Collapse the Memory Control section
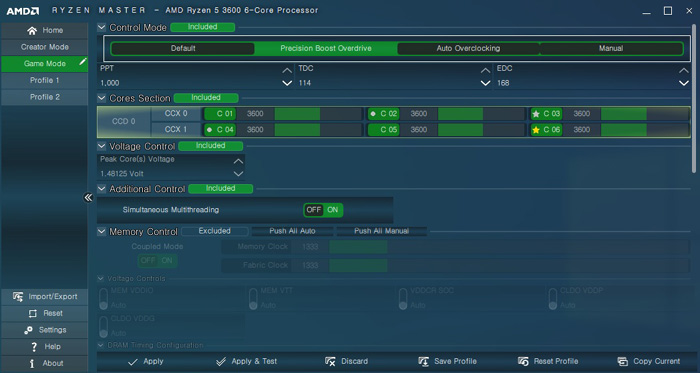This screenshot has width=700, height=373. point(102,231)
